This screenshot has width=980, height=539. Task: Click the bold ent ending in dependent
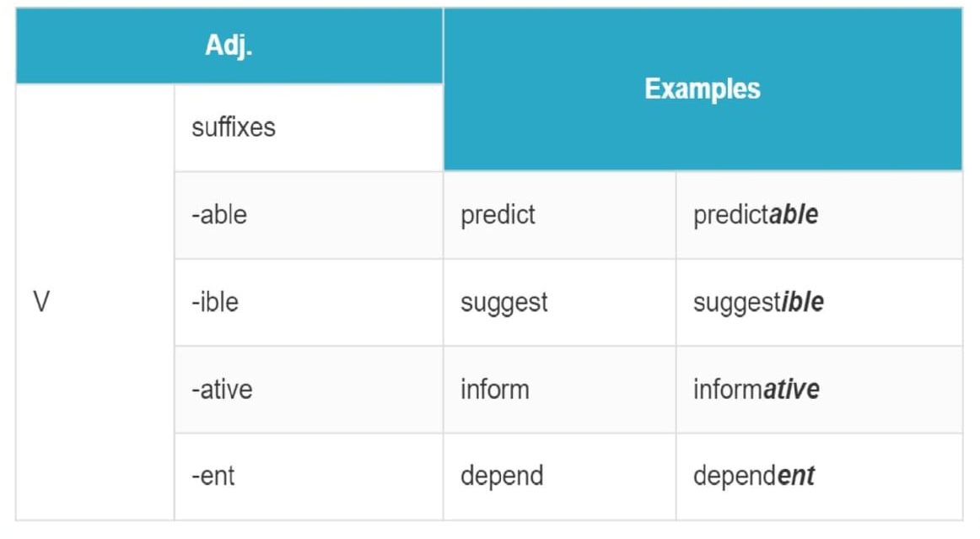tap(796, 477)
